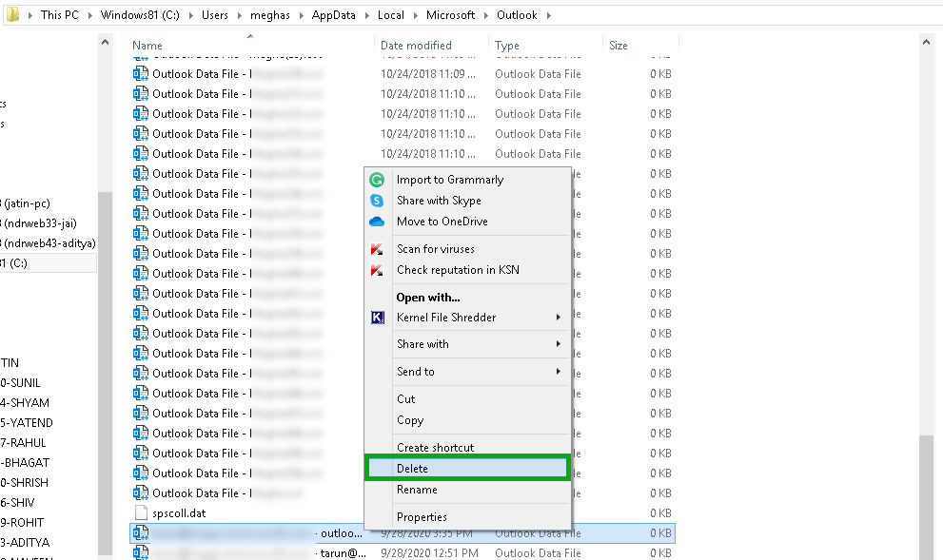Click the Check reputation in KSN icon

(378, 269)
